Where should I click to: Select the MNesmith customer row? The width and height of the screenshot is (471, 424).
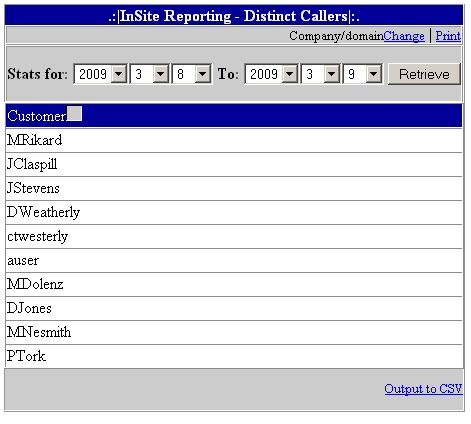234,332
